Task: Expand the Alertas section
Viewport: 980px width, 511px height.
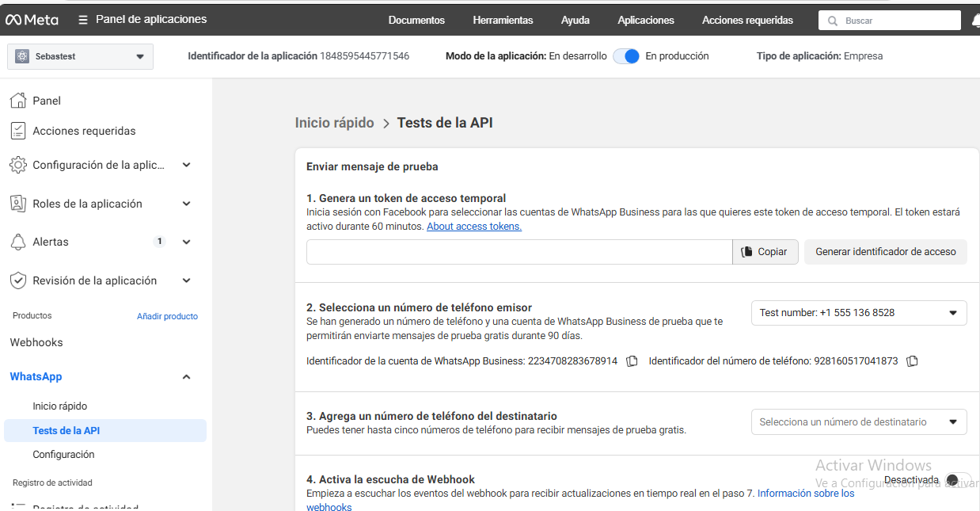Action: [x=186, y=242]
